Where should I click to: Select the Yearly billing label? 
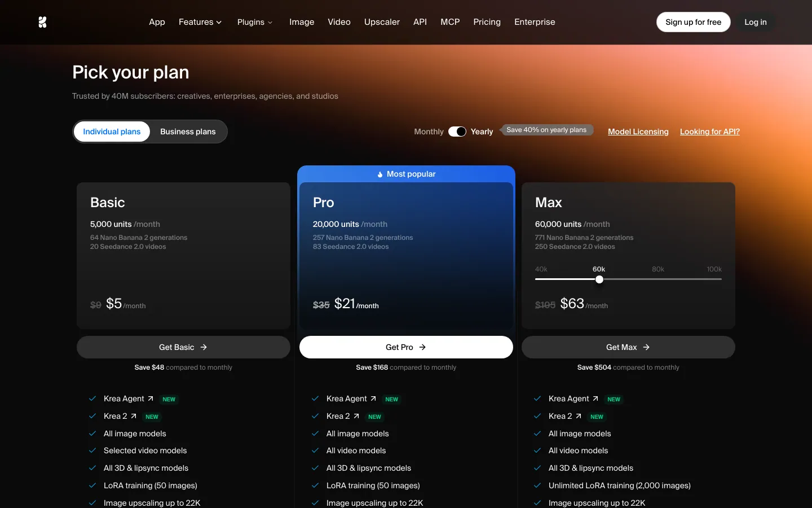pyautogui.click(x=482, y=132)
